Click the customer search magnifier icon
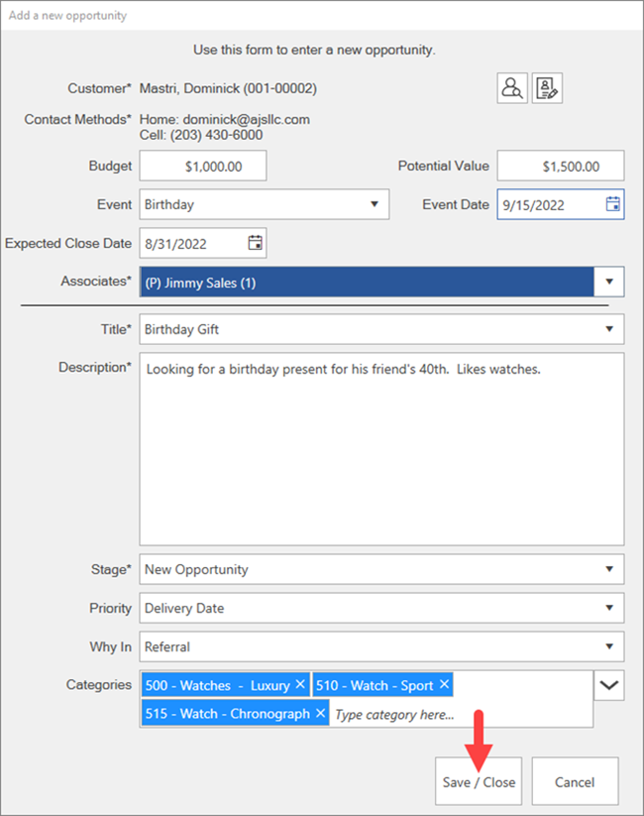Screen dimensions: 644x816 tap(512, 88)
